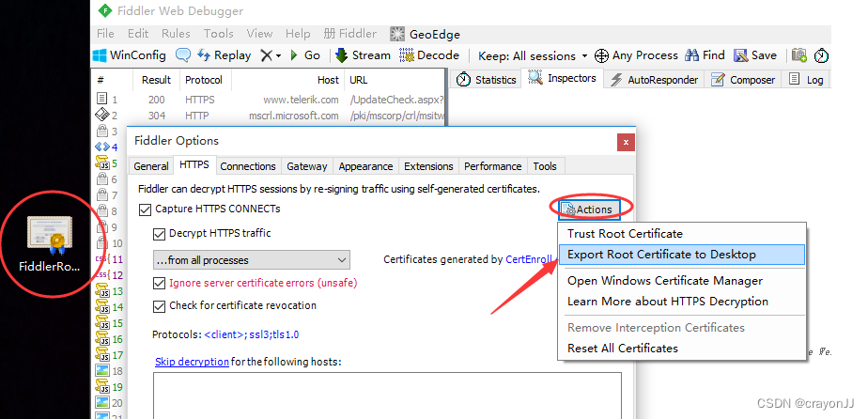The height and width of the screenshot is (419, 868).
Task: Toggle Capture HTTPS CONNECTs checkbox
Action: [145, 209]
